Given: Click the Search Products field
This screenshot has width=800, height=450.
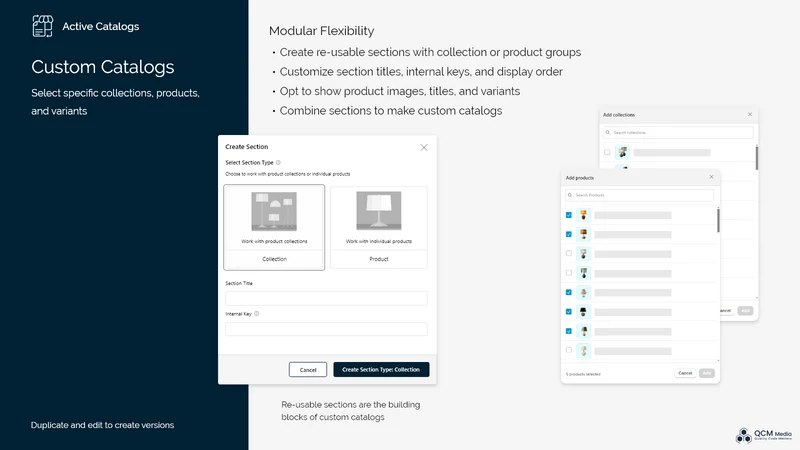Looking at the screenshot, I should 639,195.
